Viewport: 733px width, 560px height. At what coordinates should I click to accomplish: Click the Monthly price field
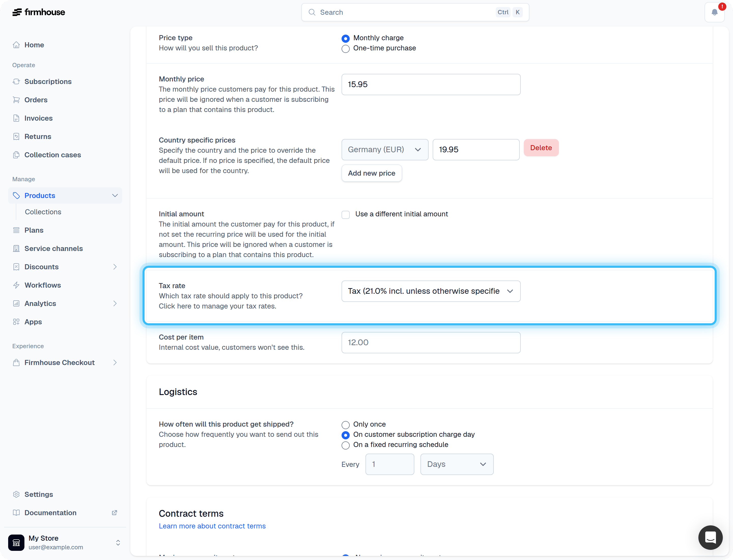click(431, 84)
